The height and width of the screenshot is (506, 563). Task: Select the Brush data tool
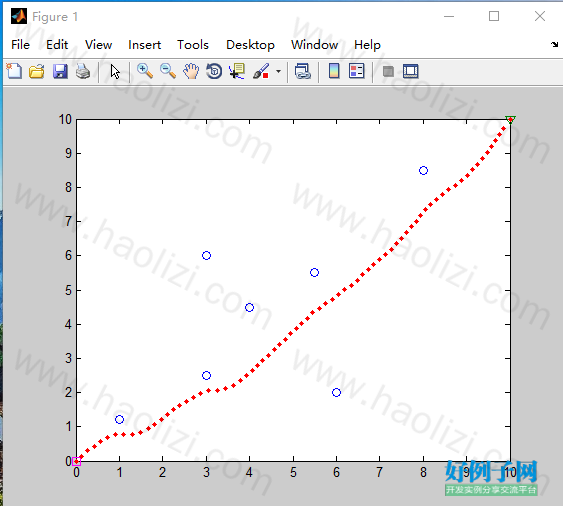tap(261, 71)
